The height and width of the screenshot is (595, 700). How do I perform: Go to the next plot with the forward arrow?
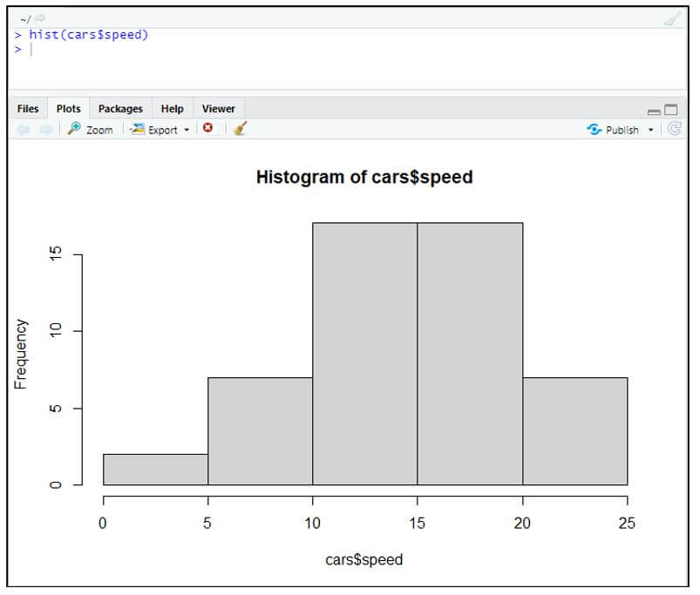pos(46,129)
